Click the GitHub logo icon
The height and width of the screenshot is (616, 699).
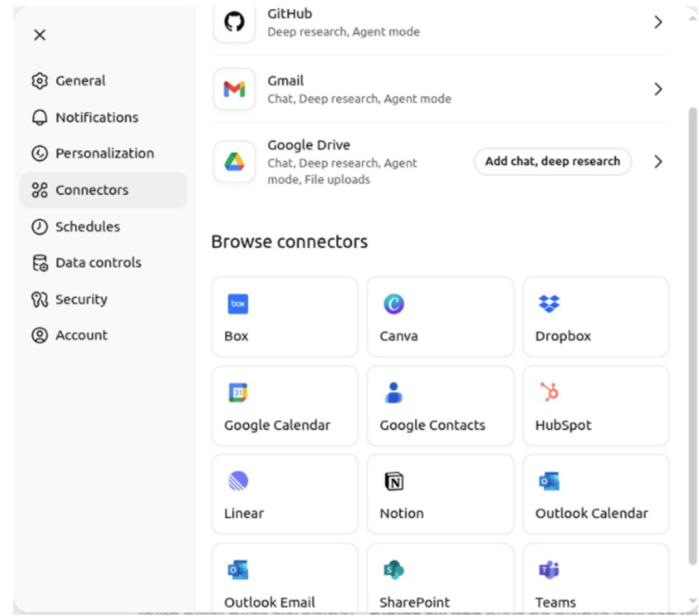point(234,22)
